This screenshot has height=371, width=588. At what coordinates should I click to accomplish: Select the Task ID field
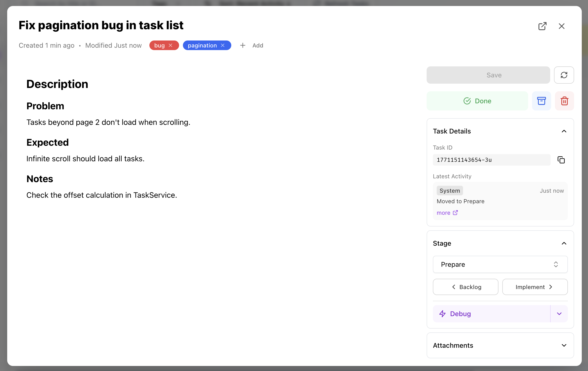tap(491, 160)
